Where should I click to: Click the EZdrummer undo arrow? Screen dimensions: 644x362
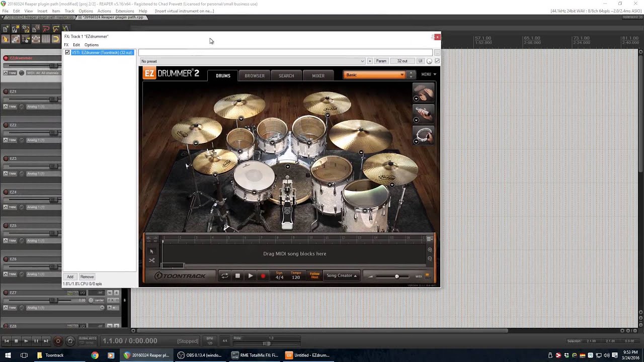coord(148,238)
